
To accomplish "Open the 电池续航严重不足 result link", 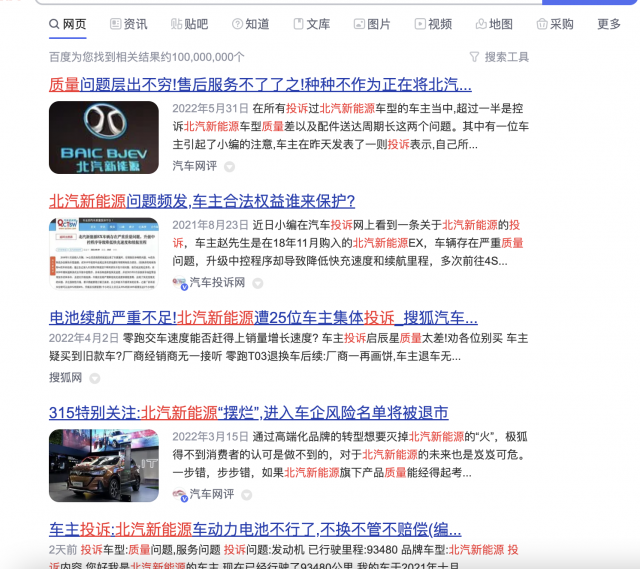I will pos(263,318).
